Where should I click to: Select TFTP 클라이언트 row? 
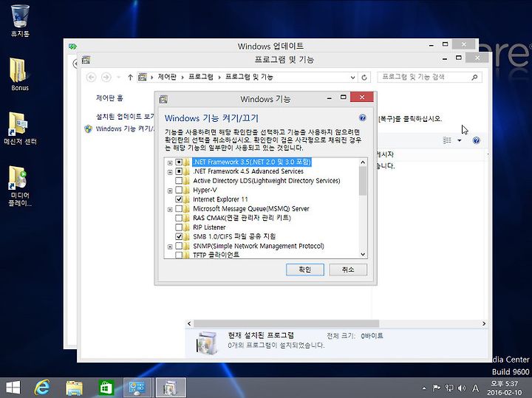[216, 255]
